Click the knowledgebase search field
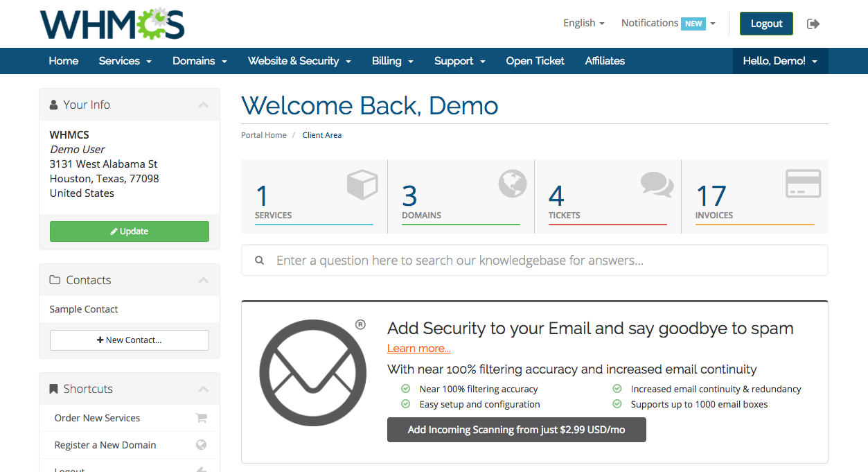The height and width of the screenshot is (472, 868). pyautogui.click(x=540, y=261)
